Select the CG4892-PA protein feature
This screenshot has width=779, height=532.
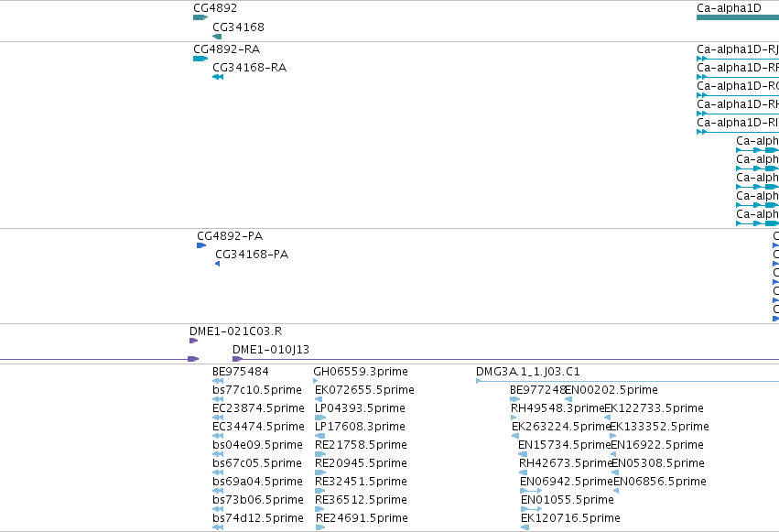pos(201,245)
